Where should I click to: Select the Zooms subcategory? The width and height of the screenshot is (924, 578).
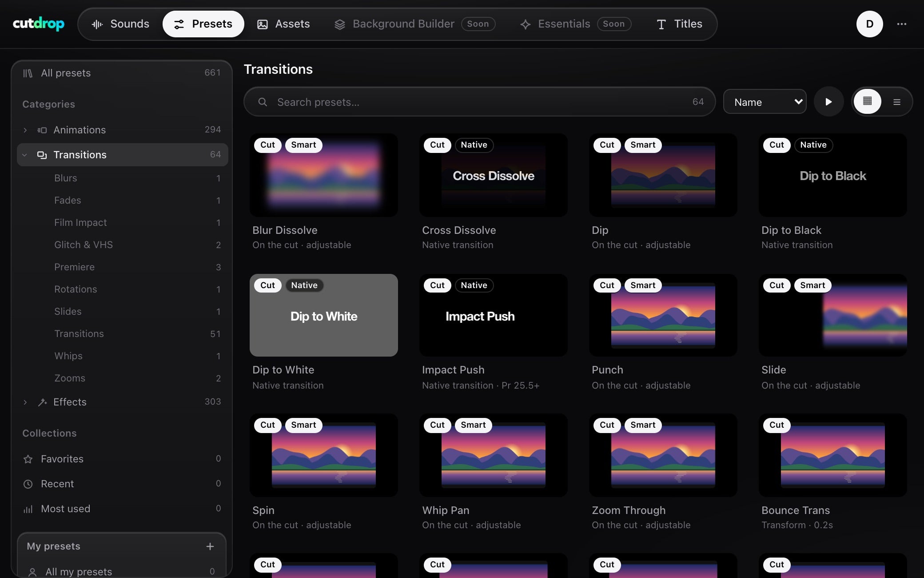122,378
